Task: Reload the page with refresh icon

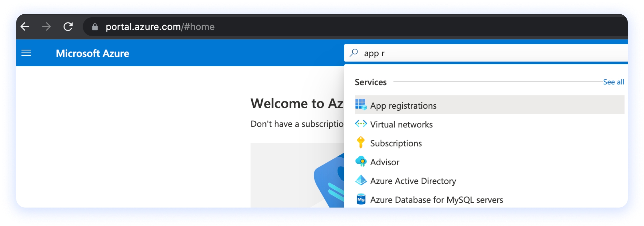Action: 68,27
